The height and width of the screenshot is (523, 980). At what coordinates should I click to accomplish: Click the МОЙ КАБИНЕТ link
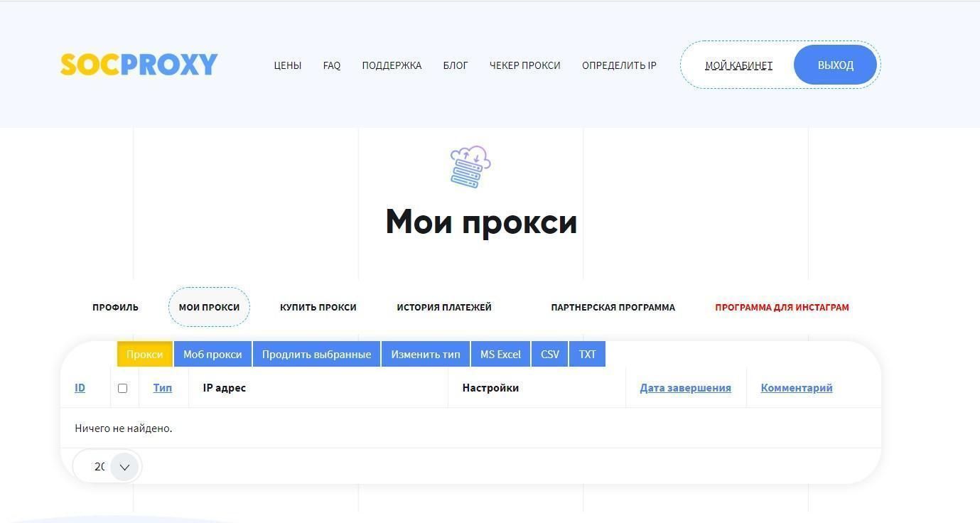pyautogui.click(x=738, y=65)
